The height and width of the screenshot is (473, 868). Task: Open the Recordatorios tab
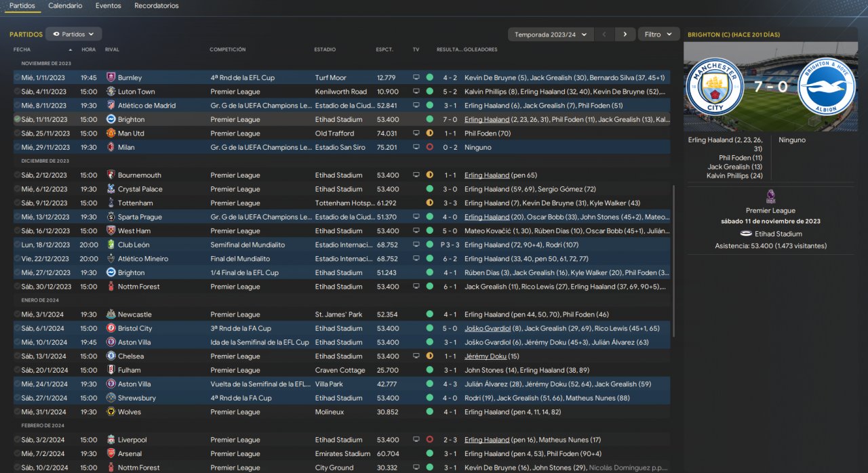pyautogui.click(x=157, y=5)
